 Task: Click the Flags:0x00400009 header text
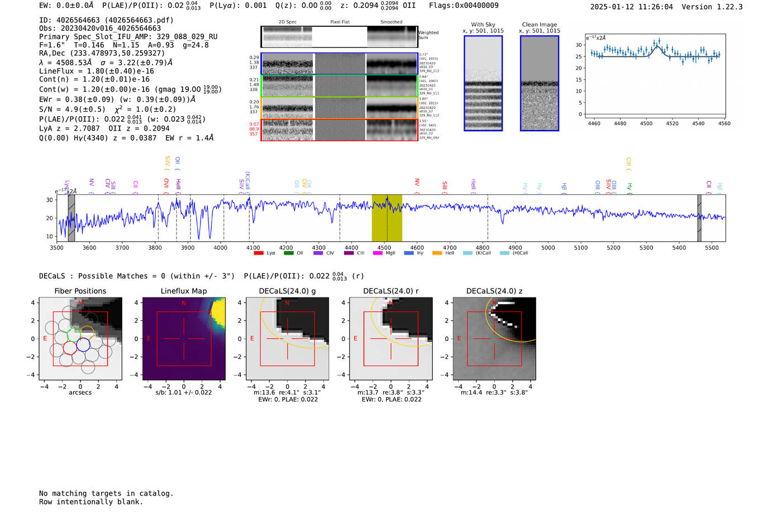coord(464,6)
